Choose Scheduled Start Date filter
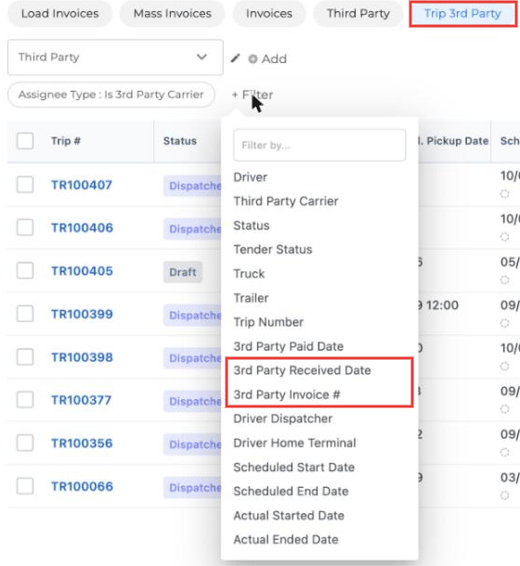Image resolution: width=520 pixels, height=566 pixels. (294, 467)
